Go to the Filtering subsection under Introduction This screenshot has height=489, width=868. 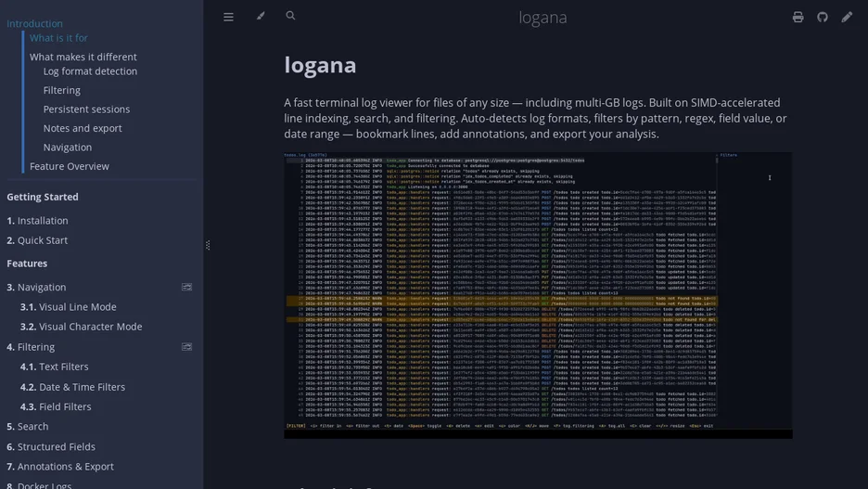(61, 90)
